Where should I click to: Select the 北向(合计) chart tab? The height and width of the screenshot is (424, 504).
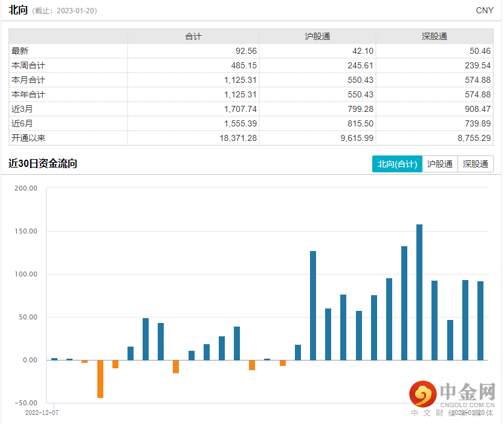pyautogui.click(x=397, y=164)
